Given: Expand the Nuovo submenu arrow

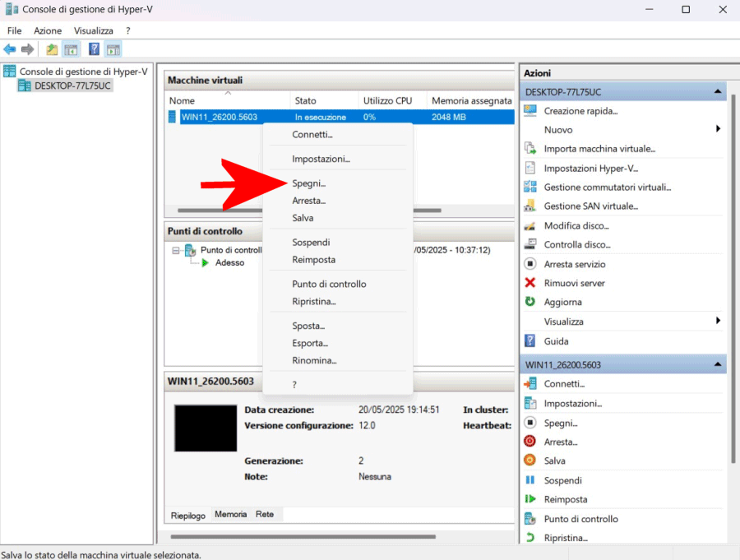Looking at the screenshot, I should (718, 128).
